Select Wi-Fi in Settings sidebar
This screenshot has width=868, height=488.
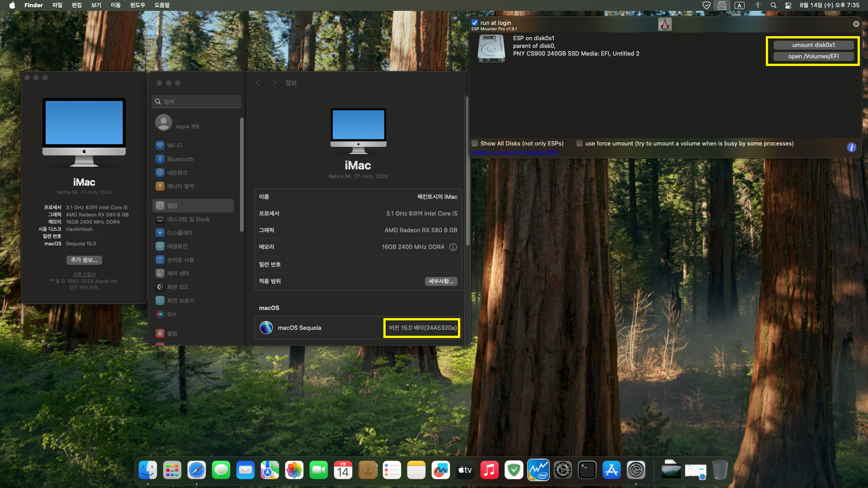pyautogui.click(x=193, y=145)
